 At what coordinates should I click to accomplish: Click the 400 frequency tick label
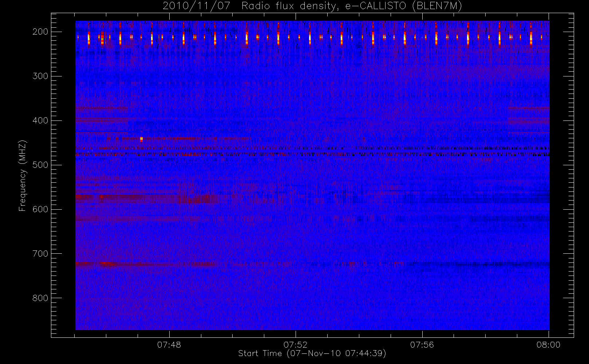click(x=40, y=120)
